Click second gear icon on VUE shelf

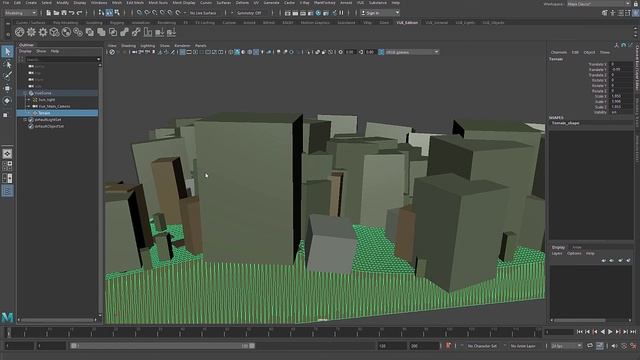coord(43,32)
